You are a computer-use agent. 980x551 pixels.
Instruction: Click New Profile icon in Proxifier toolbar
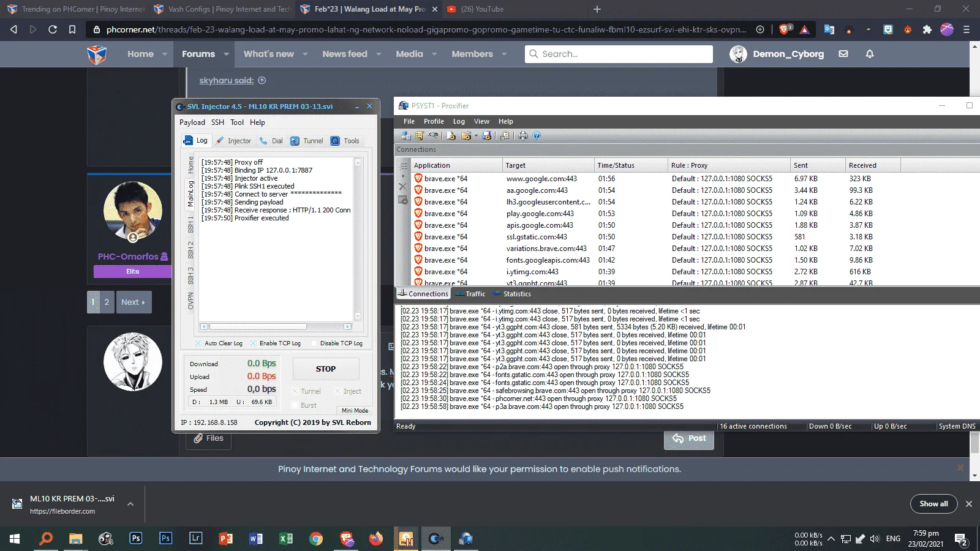click(x=451, y=136)
